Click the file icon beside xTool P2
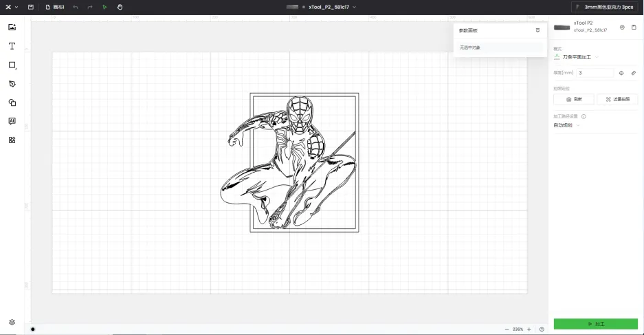 [634, 27]
